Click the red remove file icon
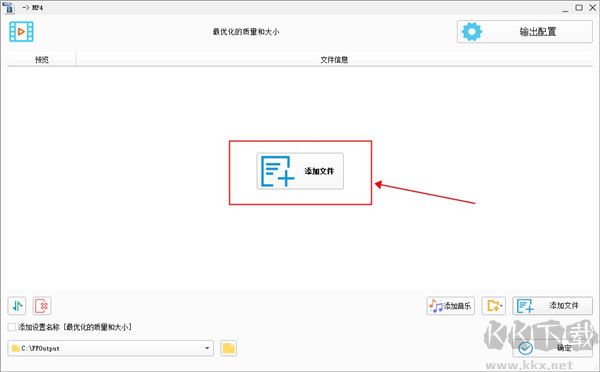 (x=42, y=306)
